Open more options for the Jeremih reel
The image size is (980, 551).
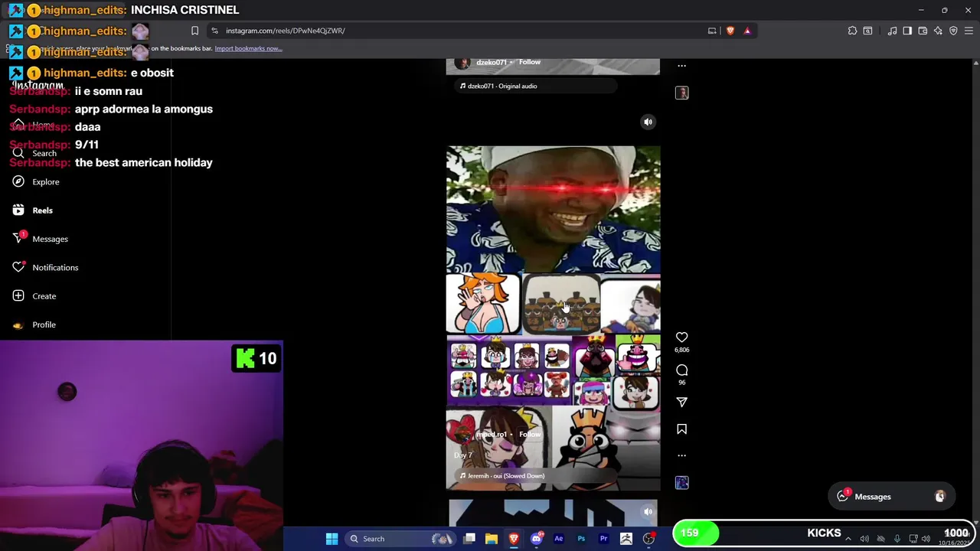[x=681, y=455]
